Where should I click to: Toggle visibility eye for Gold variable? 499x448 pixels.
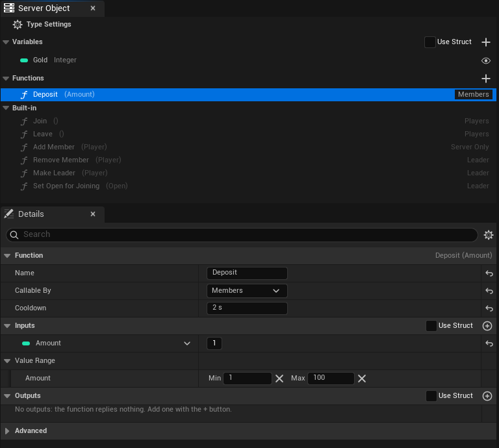pyautogui.click(x=485, y=60)
